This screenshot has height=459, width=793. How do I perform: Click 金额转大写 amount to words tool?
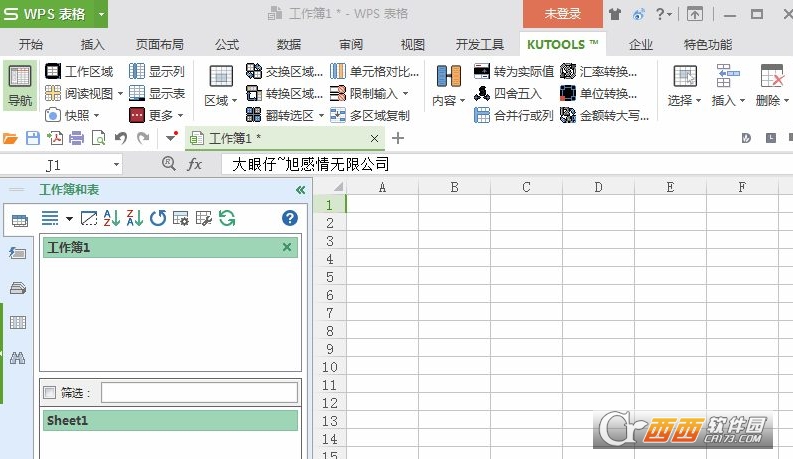[x=604, y=115]
